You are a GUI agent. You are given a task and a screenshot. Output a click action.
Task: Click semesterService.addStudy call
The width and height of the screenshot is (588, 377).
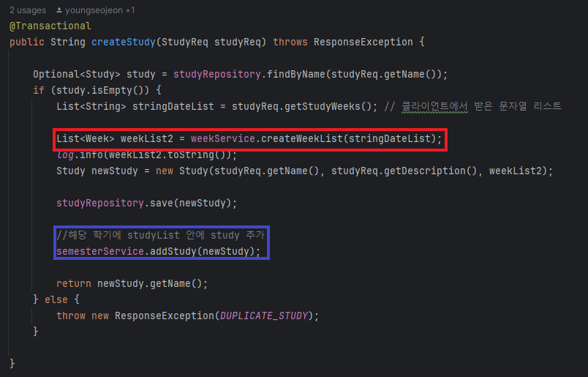[158, 252]
